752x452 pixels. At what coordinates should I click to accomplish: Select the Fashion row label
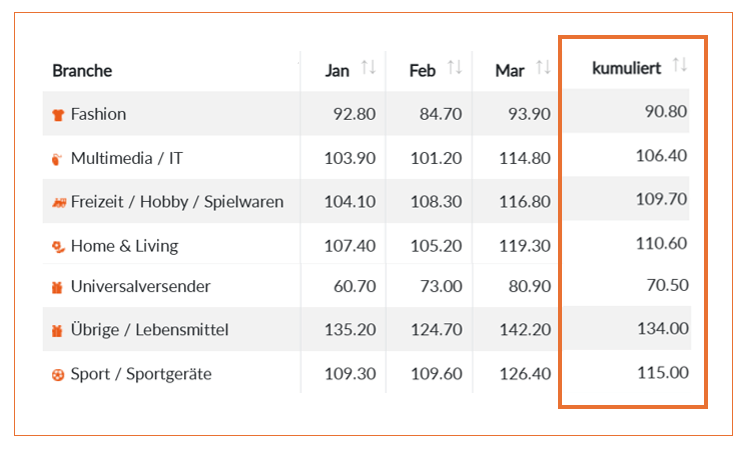click(x=98, y=114)
